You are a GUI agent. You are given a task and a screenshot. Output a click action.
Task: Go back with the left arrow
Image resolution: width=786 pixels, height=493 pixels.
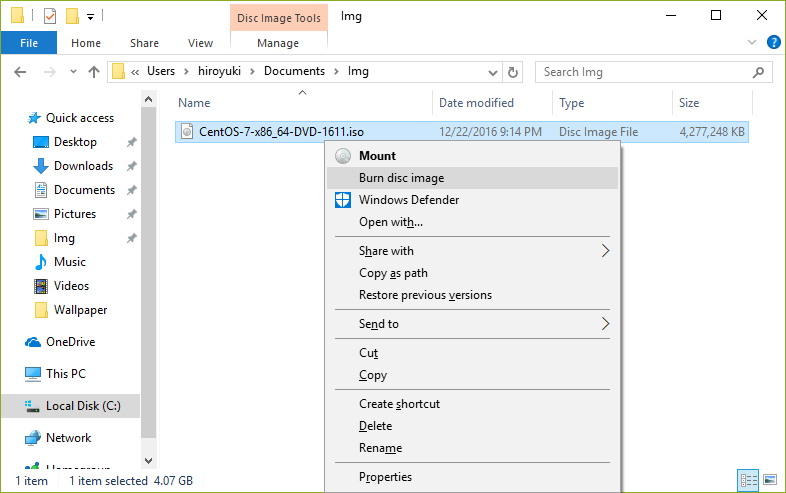(x=20, y=72)
